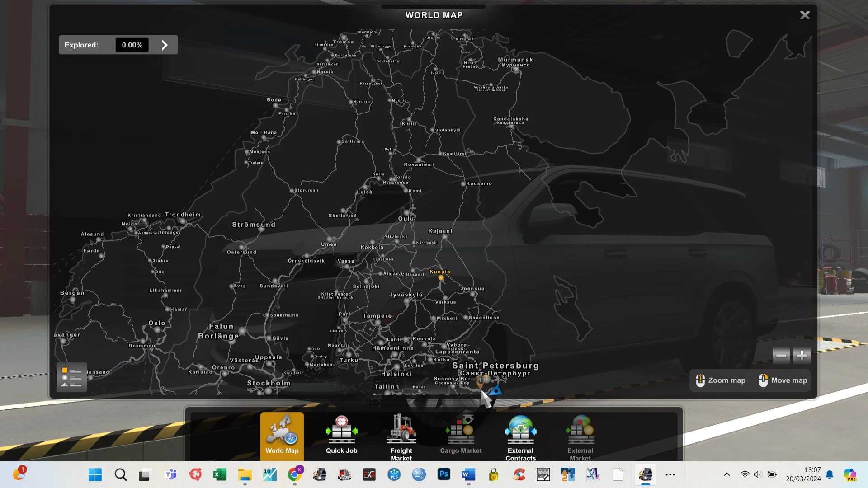Image resolution: width=868 pixels, height=488 pixels.
Task: Show hidden system tray icons
Action: coord(726,474)
